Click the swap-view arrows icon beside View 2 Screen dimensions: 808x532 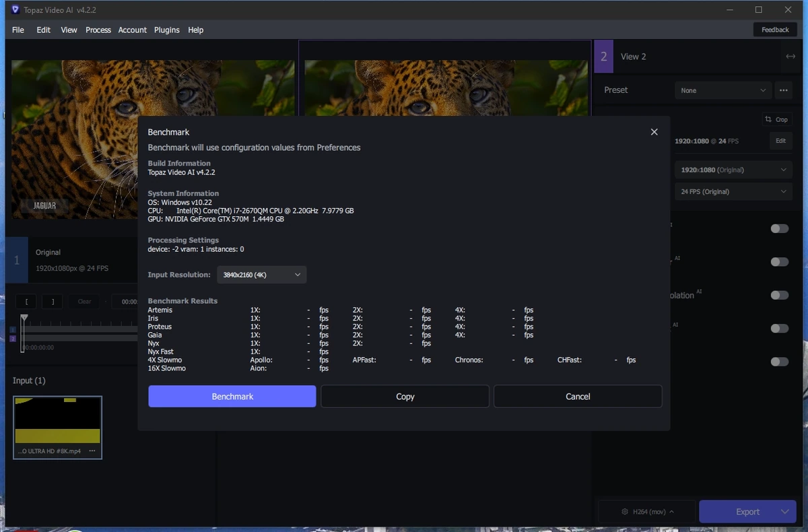coord(790,57)
